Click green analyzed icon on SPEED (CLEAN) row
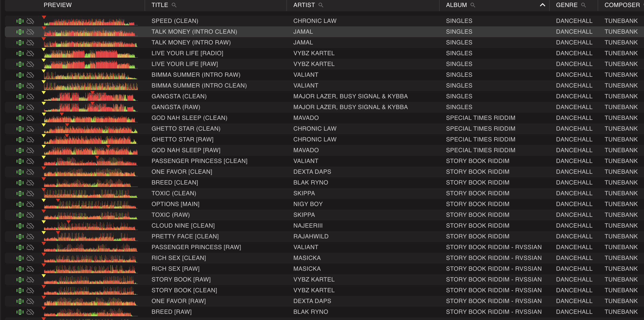The image size is (644, 320). click(20, 21)
